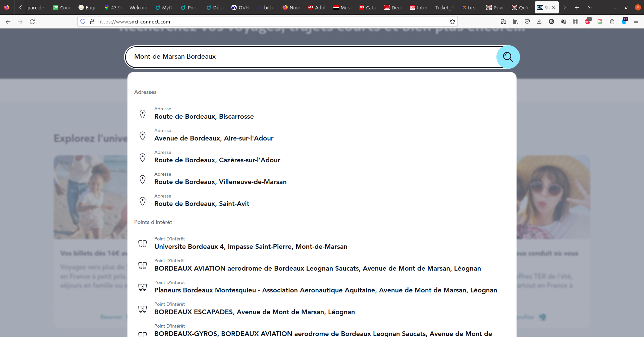Pick Route de Bordeaux, Saint-Avit address
Viewport: 644px width, 337px height.
point(322,201)
